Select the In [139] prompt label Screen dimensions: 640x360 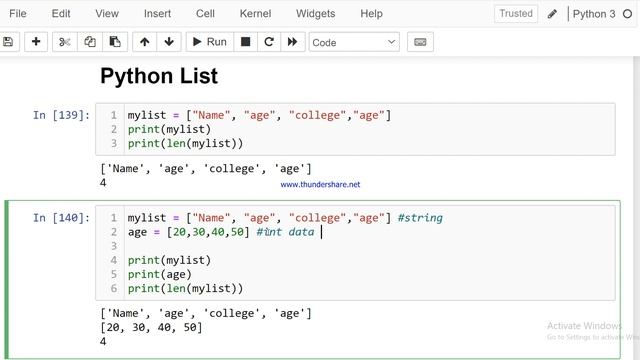pos(61,115)
